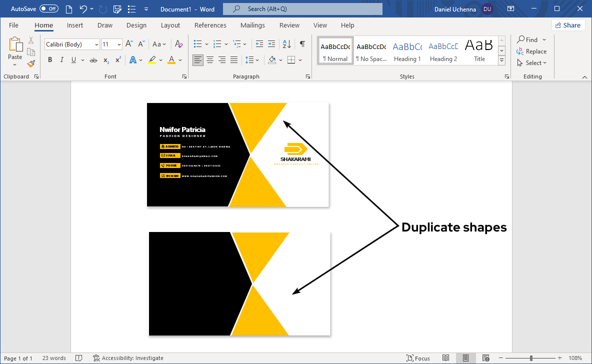Center align the paragraph text
The image size is (592, 364).
pyautogui.click(x=210, y=60)
